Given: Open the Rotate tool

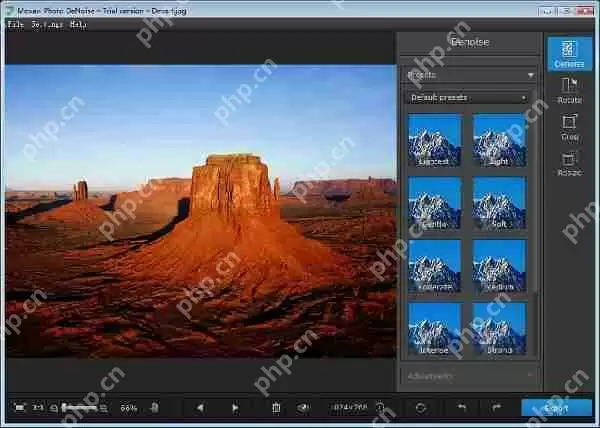Looking at the screenshot, I should [569, 90].
